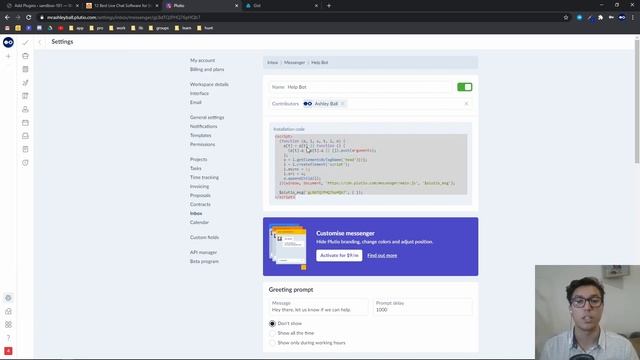Screen dimensions: 640x360
Task: Open Custom fields settings
Action: coord(204,238)
